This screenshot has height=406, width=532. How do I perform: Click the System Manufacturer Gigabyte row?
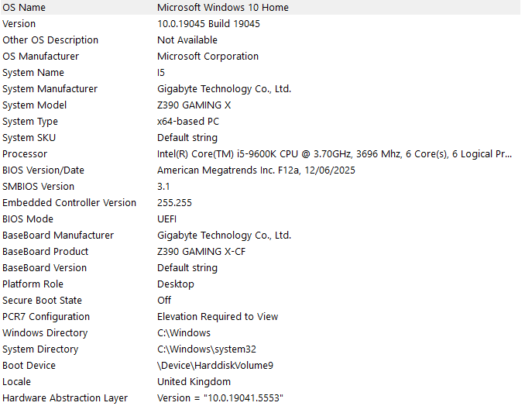click(260, 89)
